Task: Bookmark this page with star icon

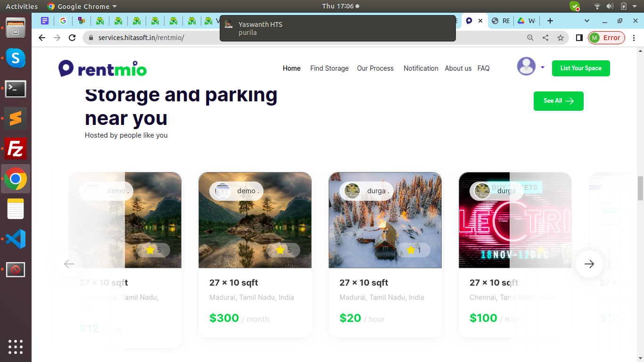Action: 561,38
